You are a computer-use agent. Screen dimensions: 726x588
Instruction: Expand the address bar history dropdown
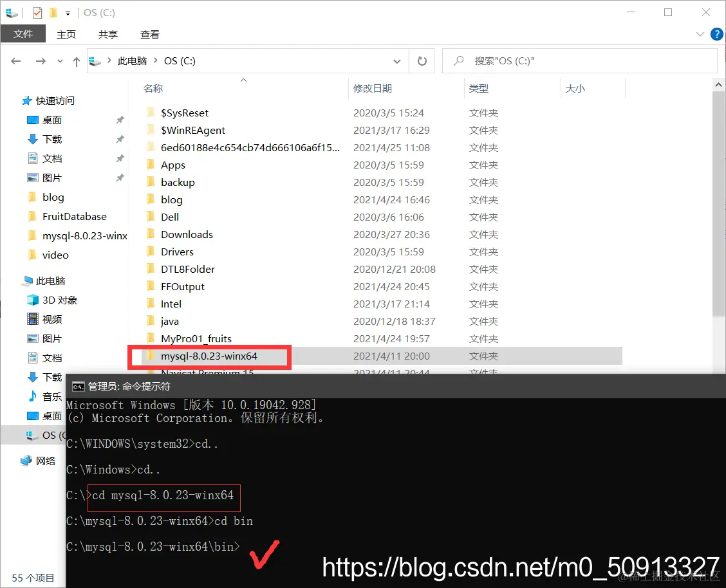click(397, 61)
